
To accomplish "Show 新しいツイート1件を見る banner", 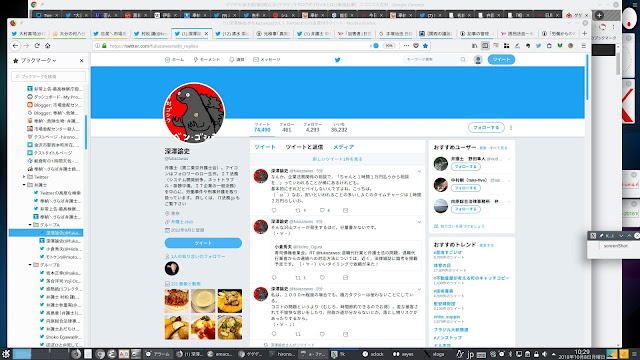I will 337,159.
